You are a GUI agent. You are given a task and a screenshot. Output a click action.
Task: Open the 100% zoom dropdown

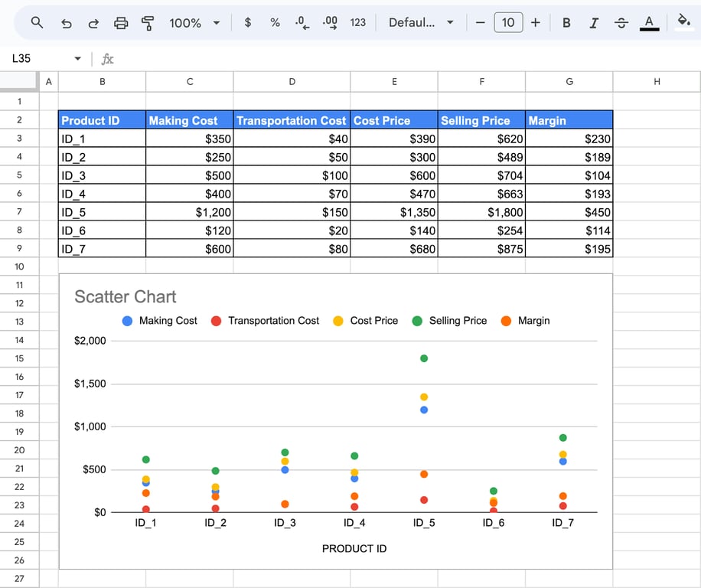point(194,23)
